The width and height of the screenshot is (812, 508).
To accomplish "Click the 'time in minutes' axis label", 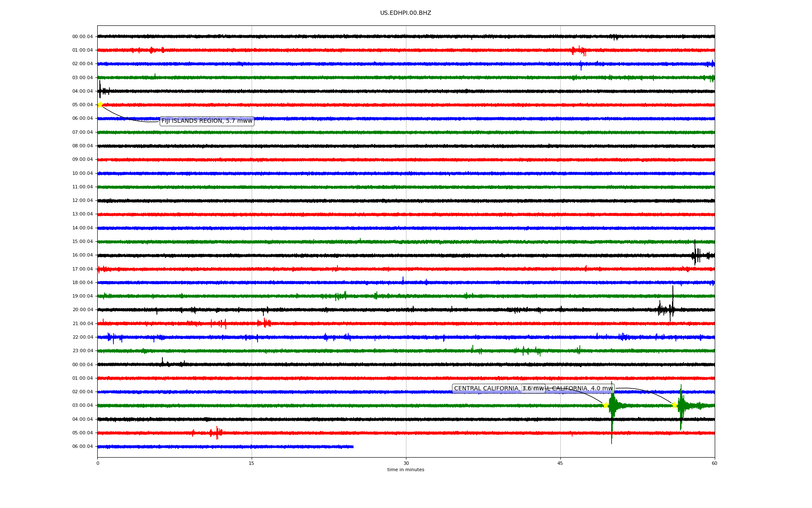I will pos(406,470).
